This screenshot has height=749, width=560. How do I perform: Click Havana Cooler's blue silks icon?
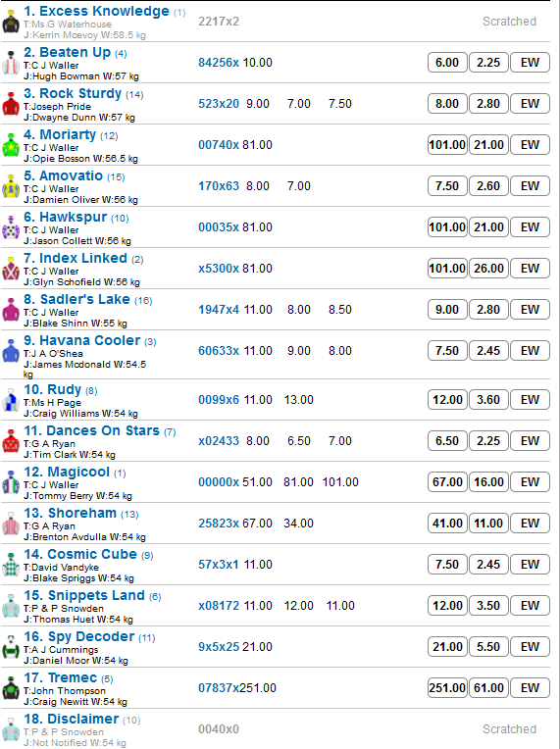click(x=11, y=351)
